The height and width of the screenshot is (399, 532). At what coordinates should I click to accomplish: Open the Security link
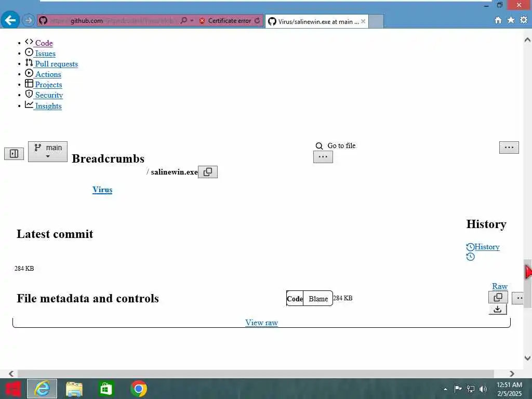(x=49, y=96)
